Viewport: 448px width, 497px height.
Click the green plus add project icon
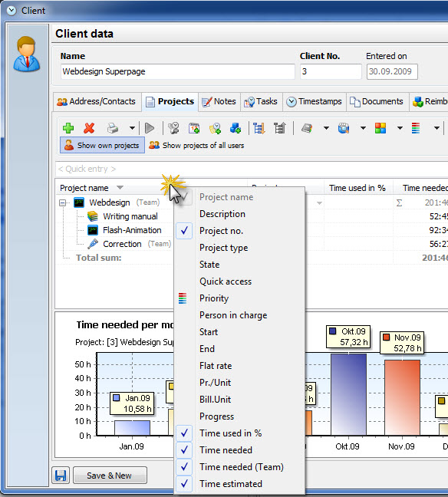click(x=68, y=128)
